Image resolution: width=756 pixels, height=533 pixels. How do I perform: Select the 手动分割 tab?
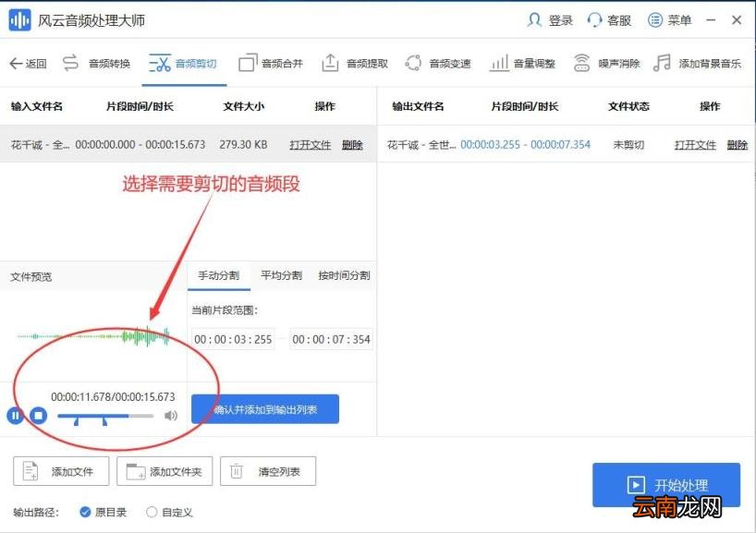coord(219,275)
